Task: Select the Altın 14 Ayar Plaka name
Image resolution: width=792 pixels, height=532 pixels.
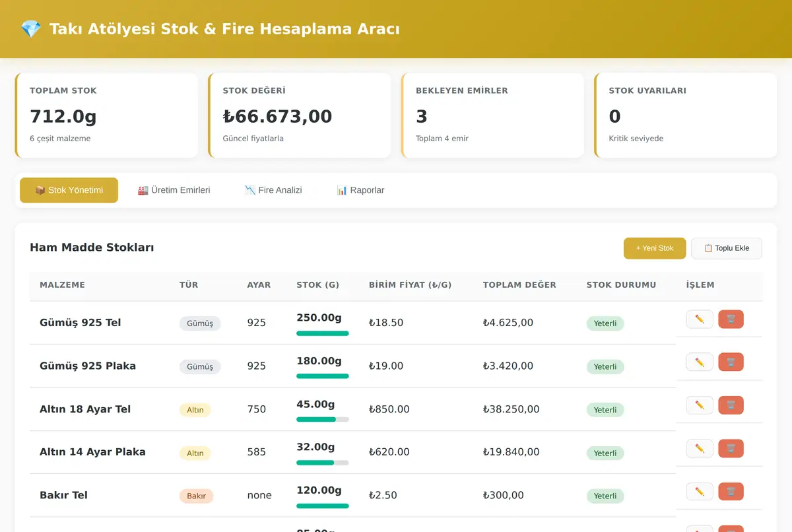Action: pyautogui.click(x=92, y=452)
